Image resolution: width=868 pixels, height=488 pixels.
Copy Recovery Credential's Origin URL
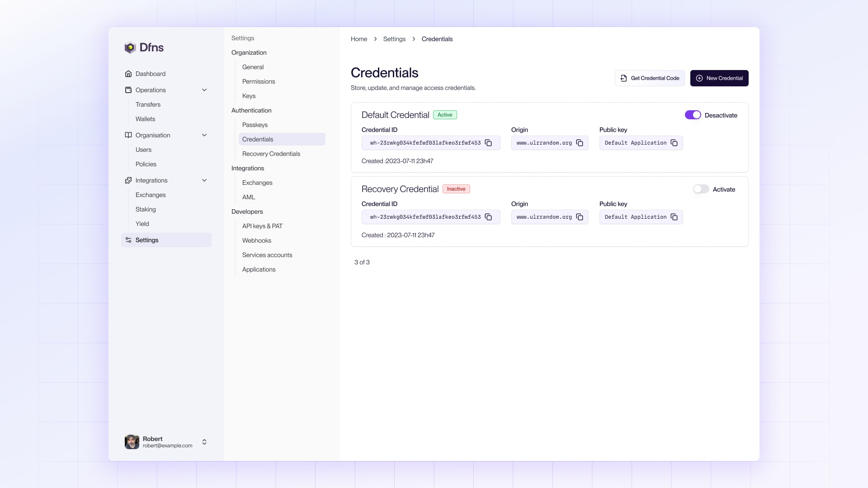click(x=580, y=217)
